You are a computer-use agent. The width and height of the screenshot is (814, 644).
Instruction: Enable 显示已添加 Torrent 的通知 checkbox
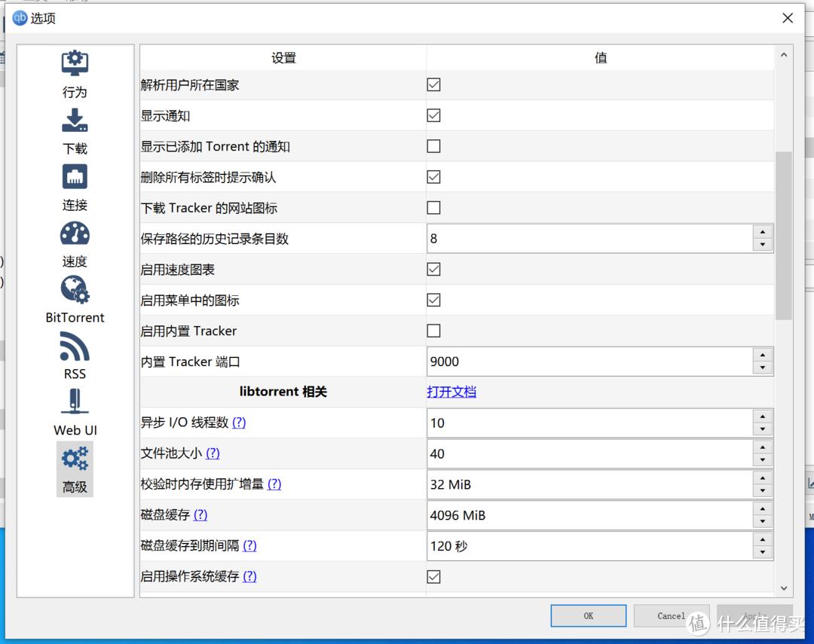coord(433,146)
